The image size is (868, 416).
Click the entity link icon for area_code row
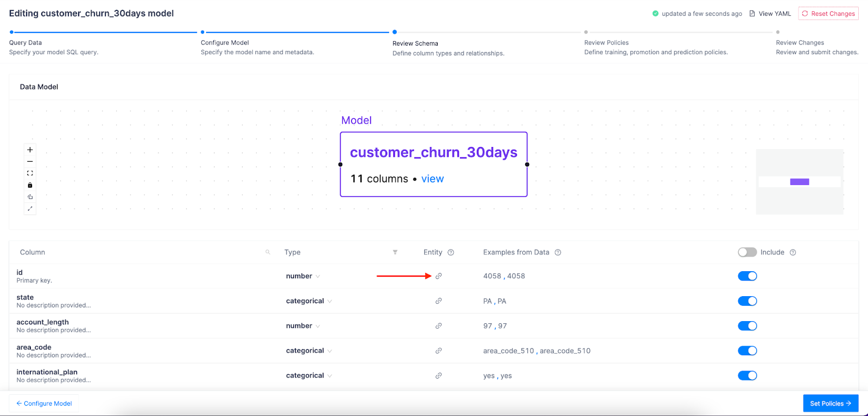tap(438, 351)
